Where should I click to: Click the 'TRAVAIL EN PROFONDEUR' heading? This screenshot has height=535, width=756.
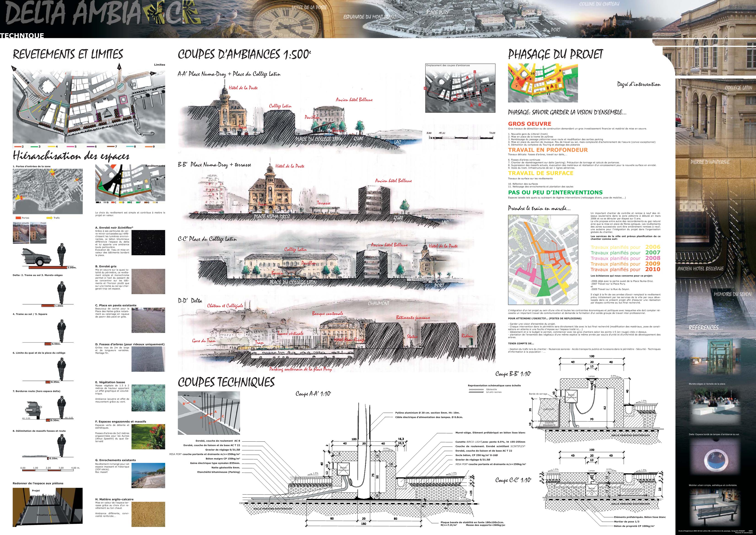click(548, 150)
